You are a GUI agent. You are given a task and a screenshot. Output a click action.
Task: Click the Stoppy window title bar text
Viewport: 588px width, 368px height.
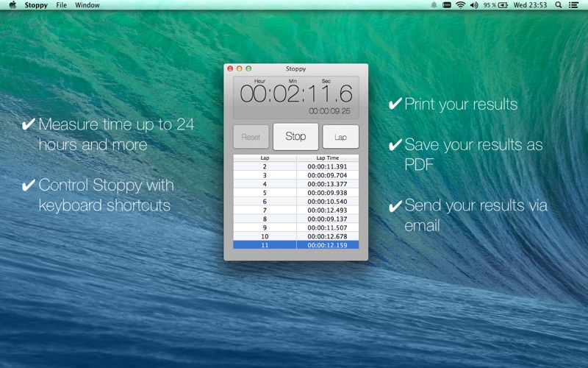point(296,68)
